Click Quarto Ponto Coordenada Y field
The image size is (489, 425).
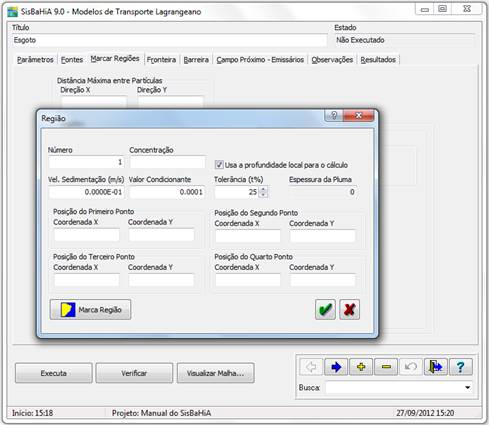click(323, 280)
